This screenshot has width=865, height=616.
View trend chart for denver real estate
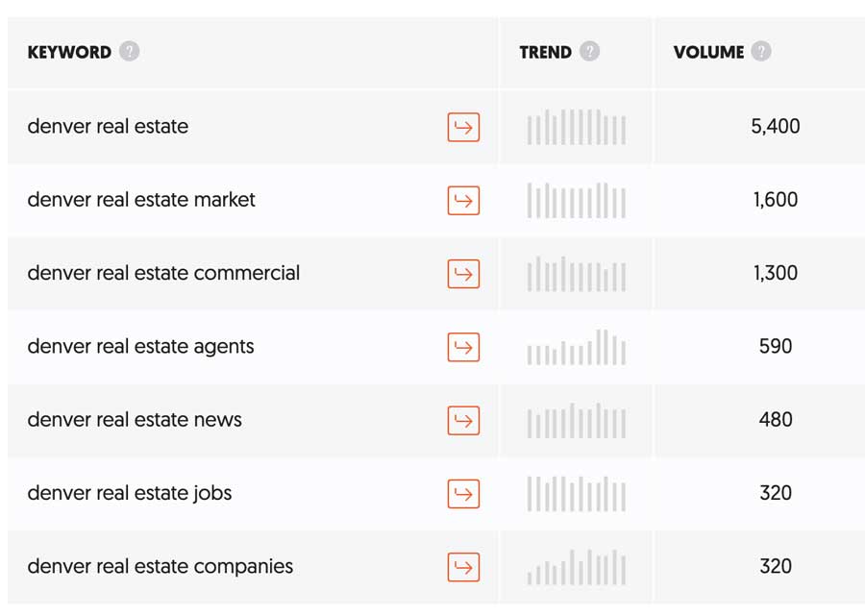pyautogui.click(x=577, y=127)
